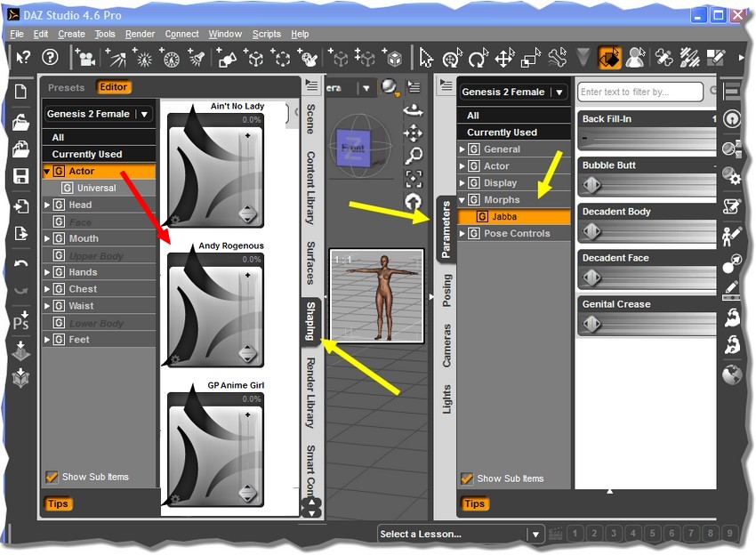Click the Decadent Body slider
Image resolution: width=756 pixels, height=555 pixels.
coord(647,231)
